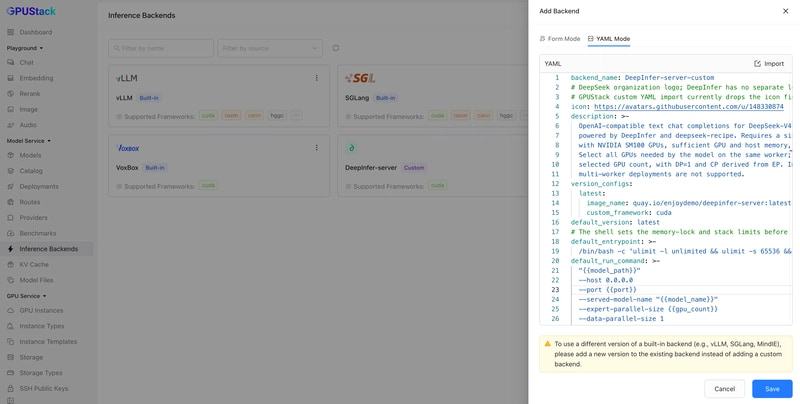This screenshot has height=404, width=800.
Task: Collapse the GPU Service sidebar section
Action: click(26, 296)
